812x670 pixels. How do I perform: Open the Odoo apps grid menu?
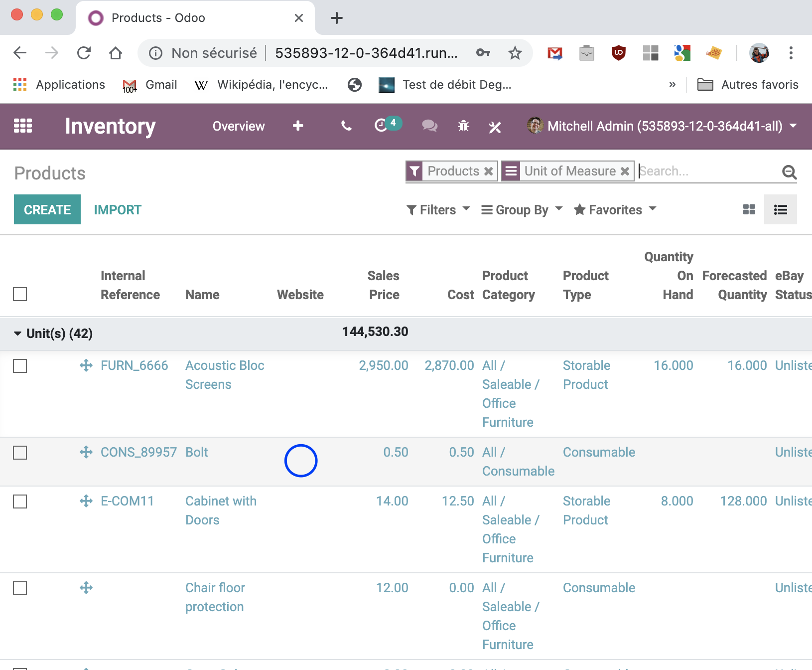coord(22,126)
